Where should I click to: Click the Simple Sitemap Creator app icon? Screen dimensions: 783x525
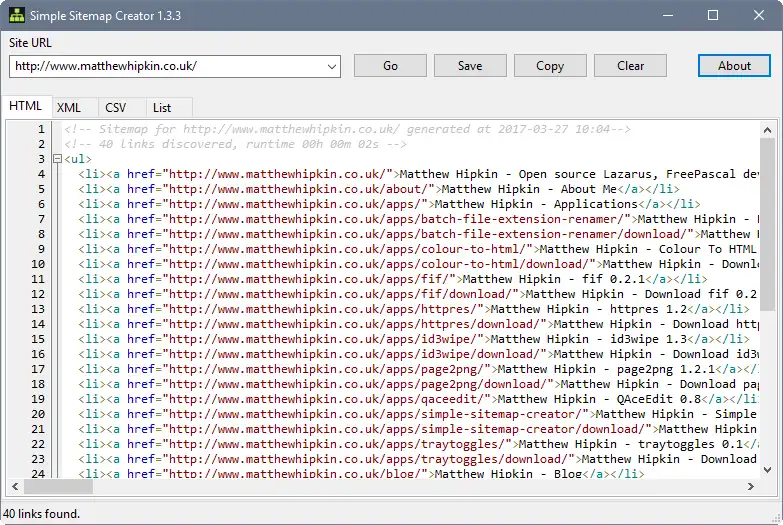16,15
